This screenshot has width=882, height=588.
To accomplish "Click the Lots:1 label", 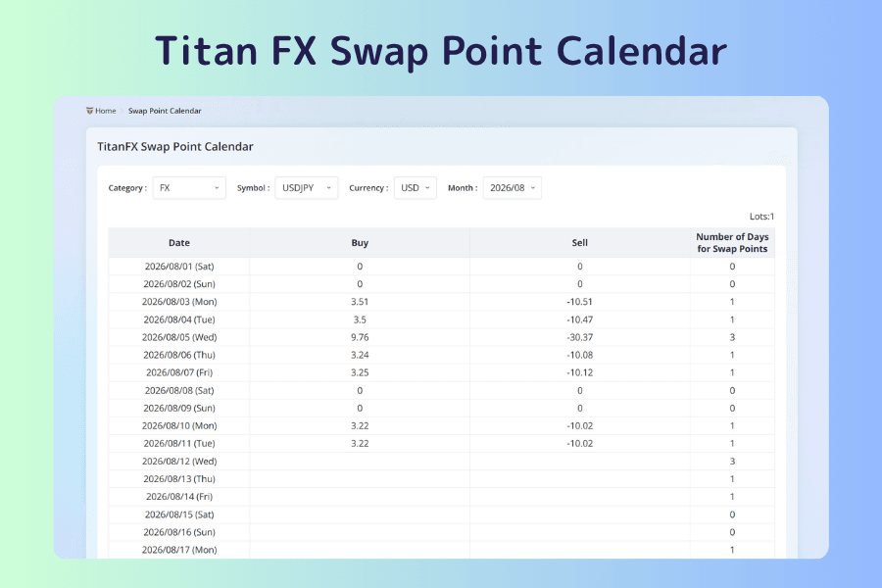I will [761, 217].
